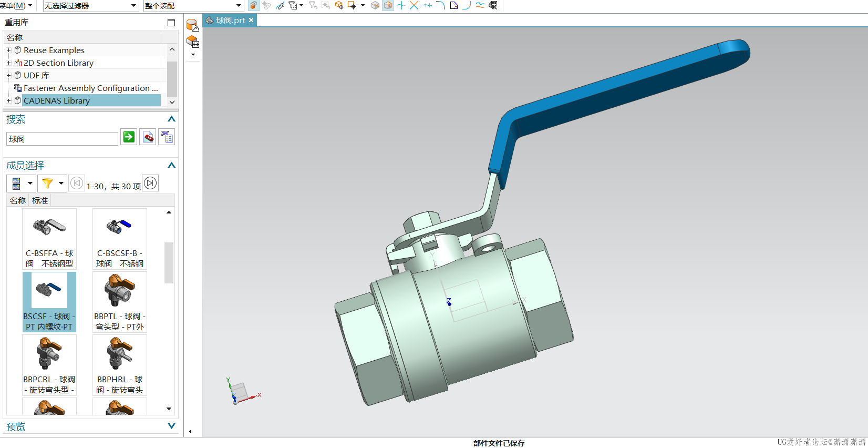This screenshot has width=868, height=448.
Task: Maximize the 重用库 panel with square button
Action: click(171, 23)
